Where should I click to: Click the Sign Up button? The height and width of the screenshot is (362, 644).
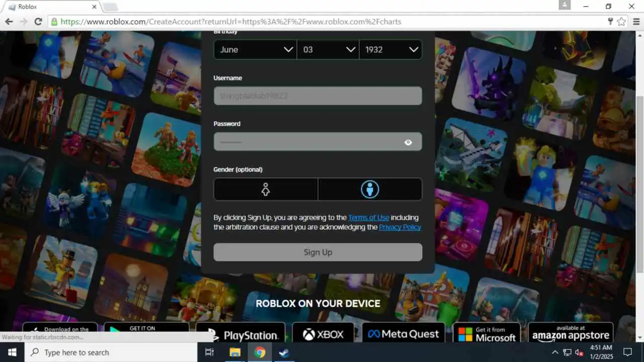[x=317, y=252]
